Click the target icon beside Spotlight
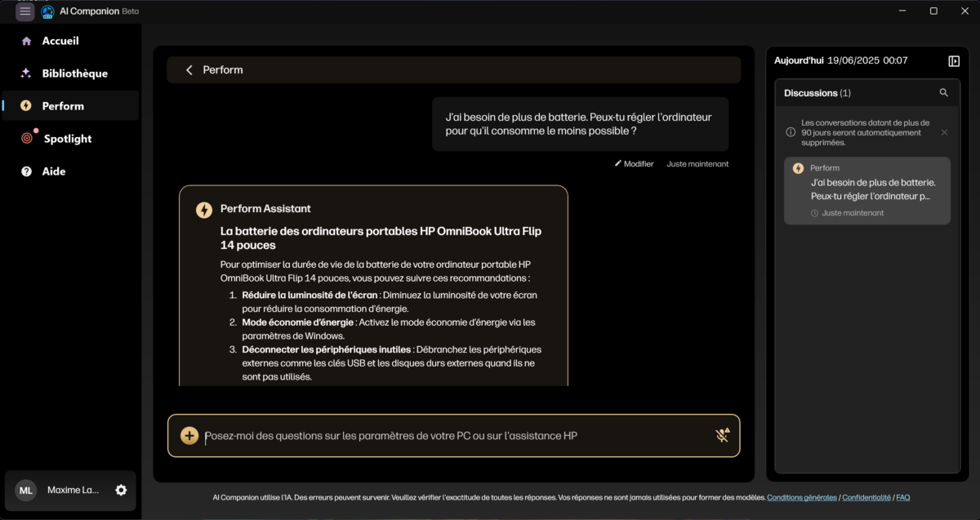The height and width of the screenshot is (520, 980). click(27, 139)
